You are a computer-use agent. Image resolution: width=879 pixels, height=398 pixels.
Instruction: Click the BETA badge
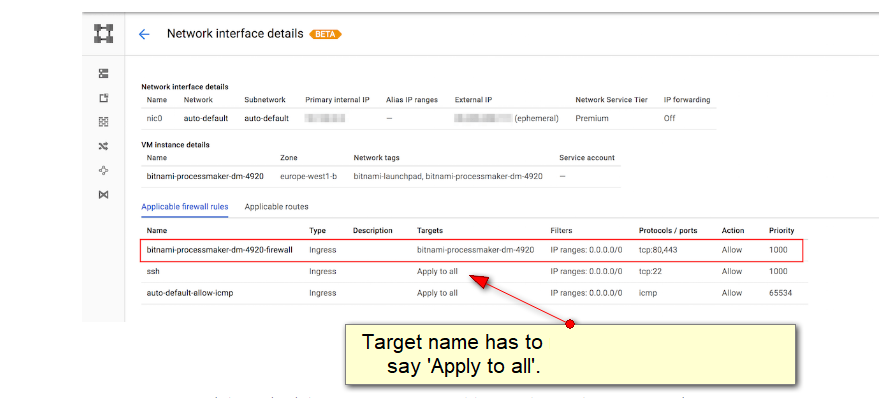tap(325, 34)
